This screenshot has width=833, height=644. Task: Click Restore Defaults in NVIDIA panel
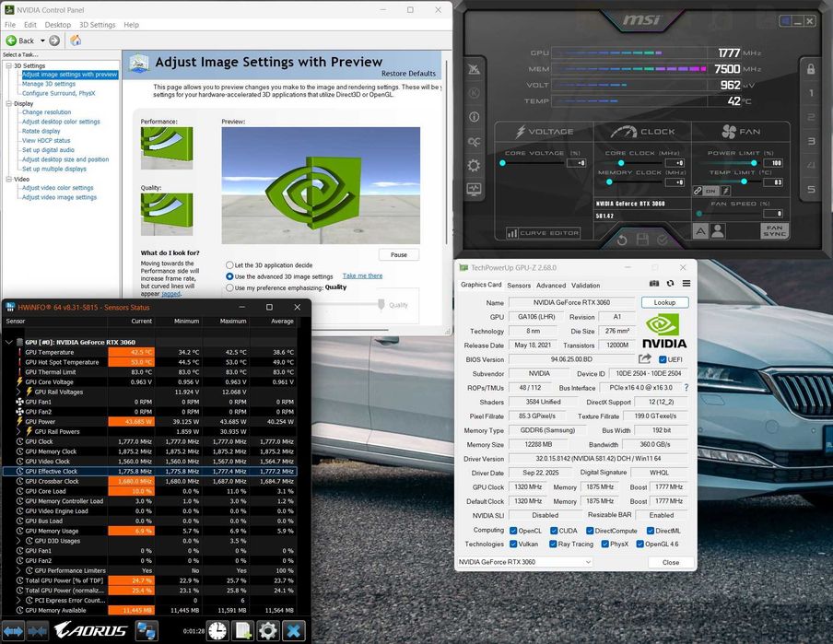[x=408, y=74]
